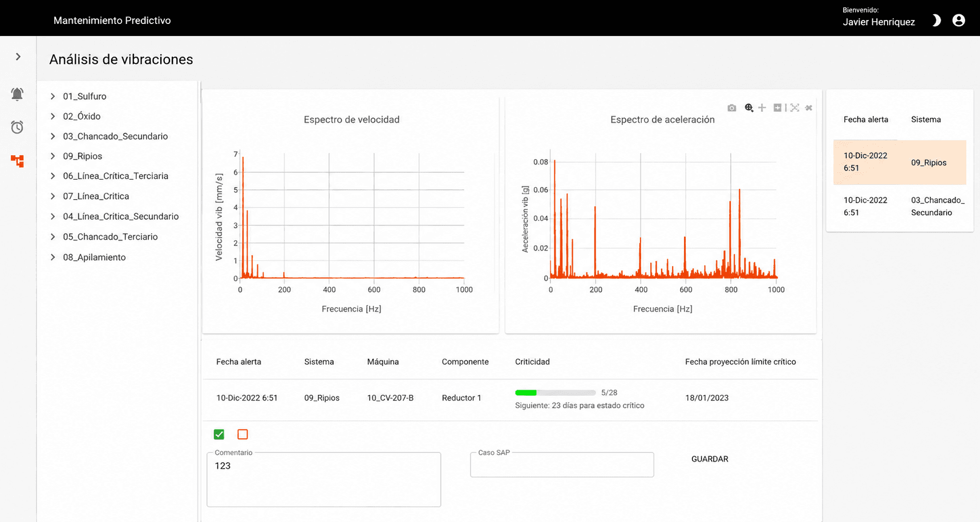Click the Caso SAP input field
This screenshot has height=522, width=980.
tap(562, 465)
